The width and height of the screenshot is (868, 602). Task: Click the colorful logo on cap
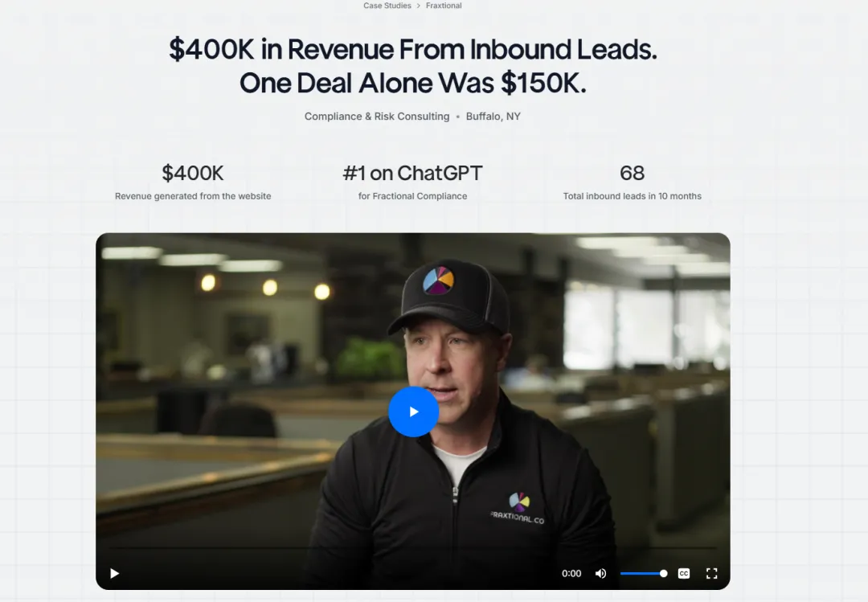(x=439, y=280)
